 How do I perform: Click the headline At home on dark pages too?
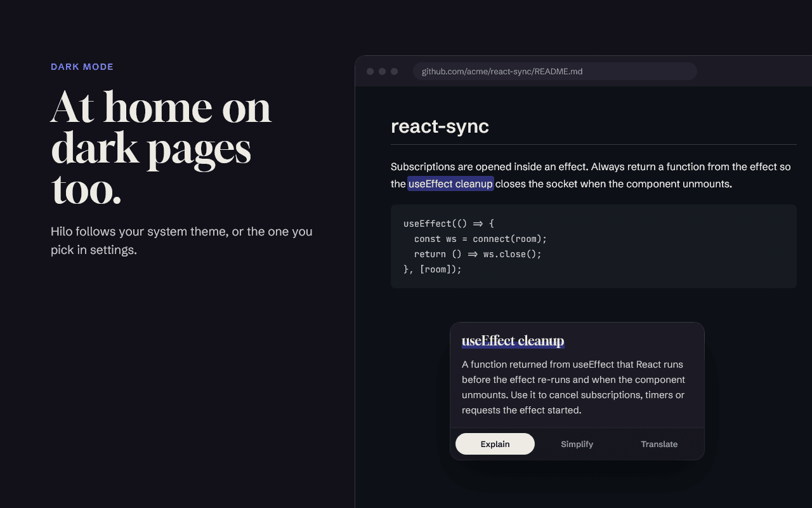(161, 148)
